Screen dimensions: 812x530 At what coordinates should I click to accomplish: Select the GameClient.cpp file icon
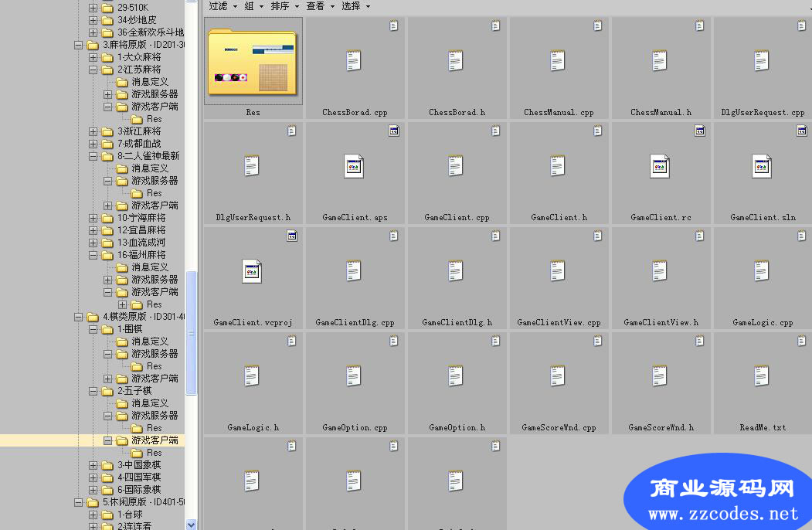click(x=455, y=166)
